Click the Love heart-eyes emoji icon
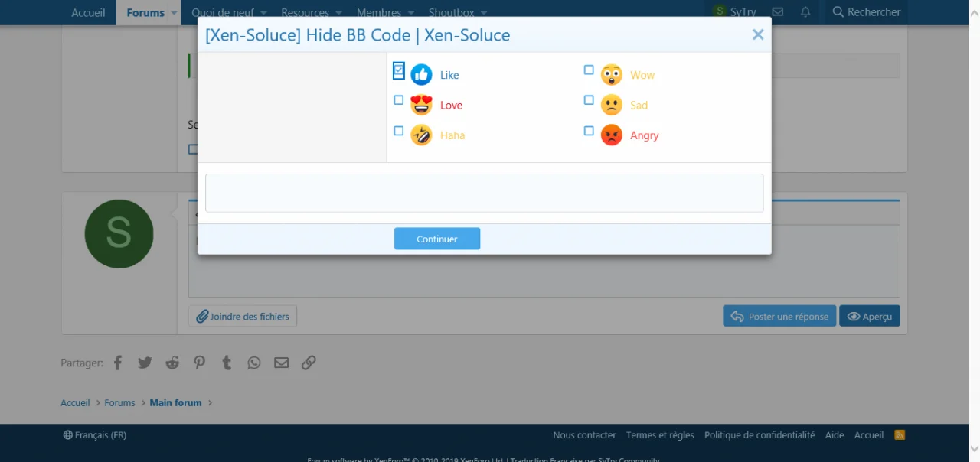This screenshot has height=462, width=980. (421, 105)
